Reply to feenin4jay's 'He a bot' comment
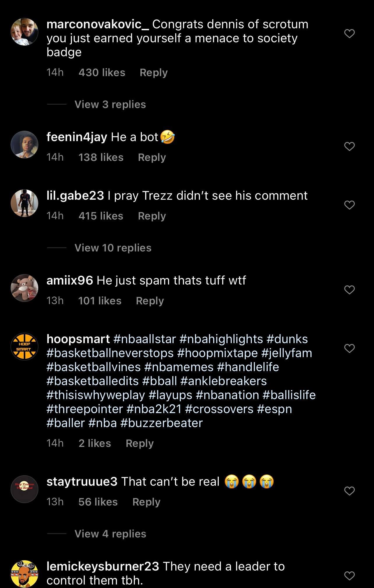 152,157
